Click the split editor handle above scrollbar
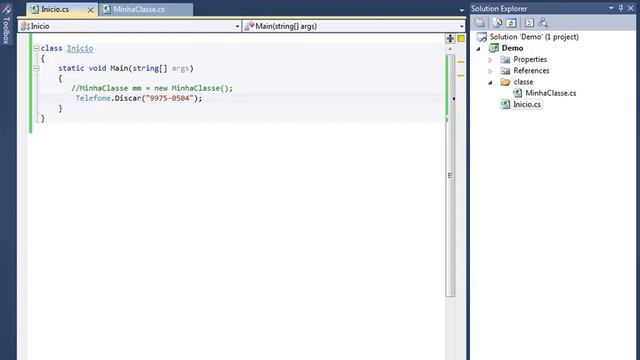Screen dimensions: 640x360 (x=450, y=38)
